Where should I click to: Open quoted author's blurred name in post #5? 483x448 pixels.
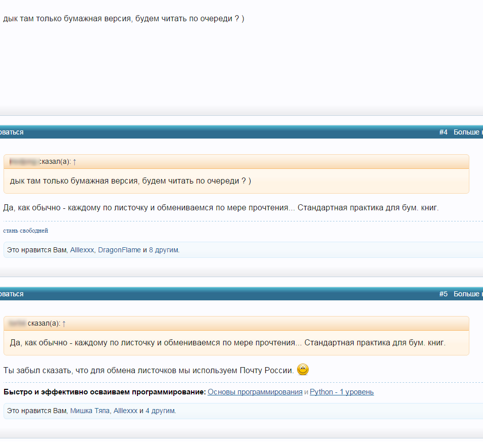18,324
